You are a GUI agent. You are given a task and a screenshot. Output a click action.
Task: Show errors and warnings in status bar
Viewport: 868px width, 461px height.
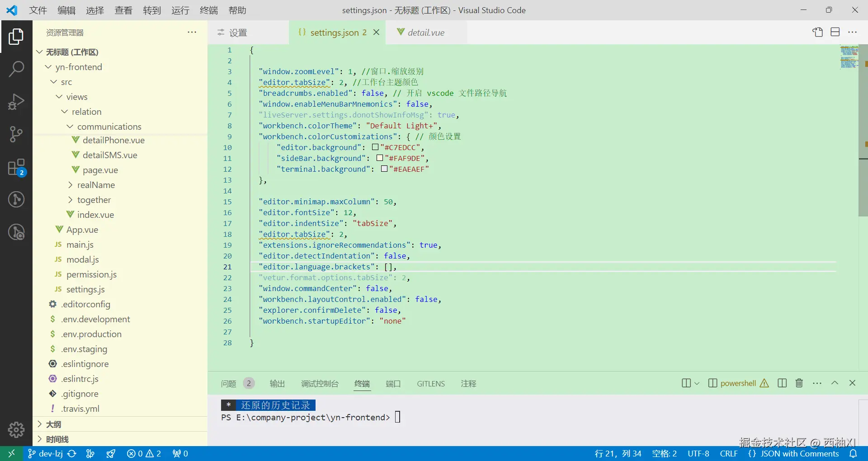144,453
